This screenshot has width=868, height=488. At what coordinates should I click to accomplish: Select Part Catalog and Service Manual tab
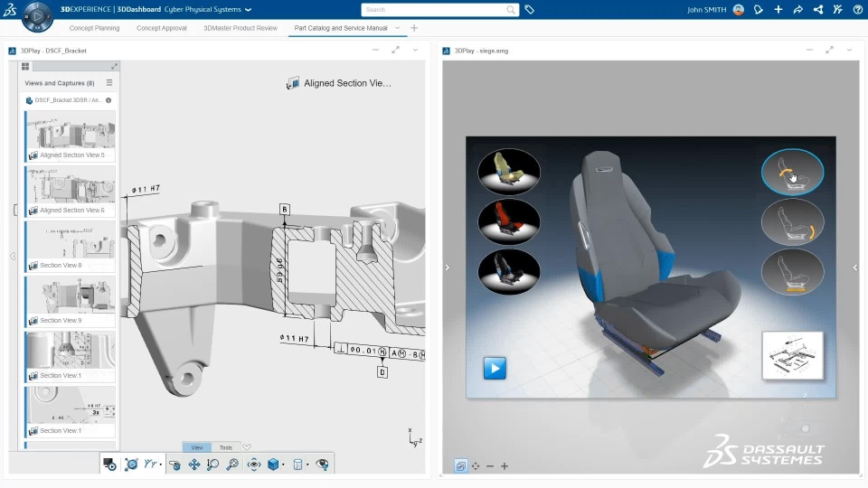point(341,28)
